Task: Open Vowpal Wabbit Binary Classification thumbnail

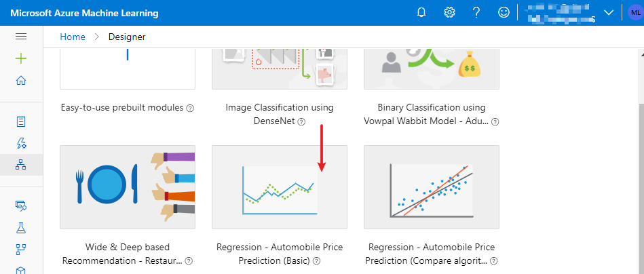Action: (x=432, y=68)
